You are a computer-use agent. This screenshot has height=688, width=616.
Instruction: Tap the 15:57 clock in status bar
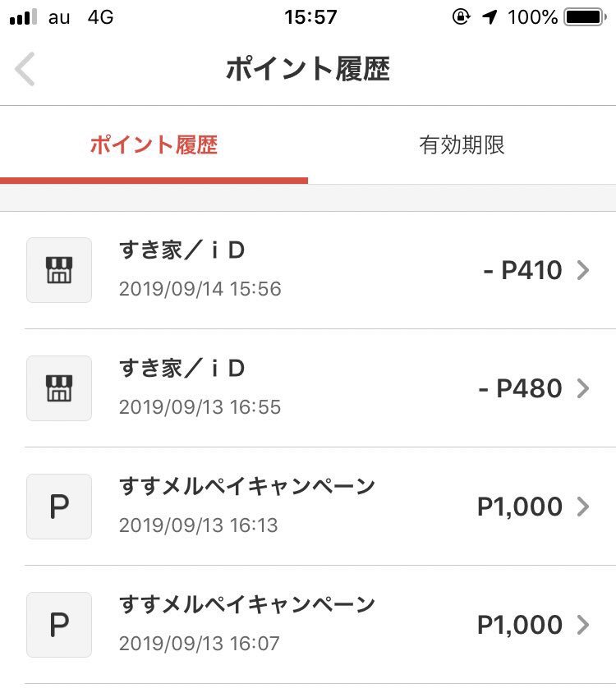tap(310, 17)
